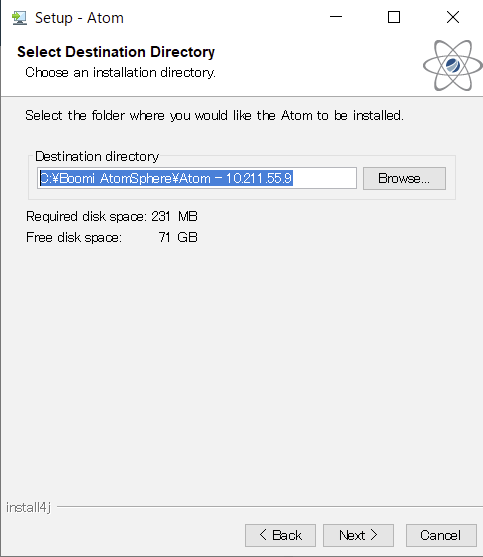Click the 'Setup - Atom' title bar text
The height and width of the screenshot is (557, 483).
79,18
